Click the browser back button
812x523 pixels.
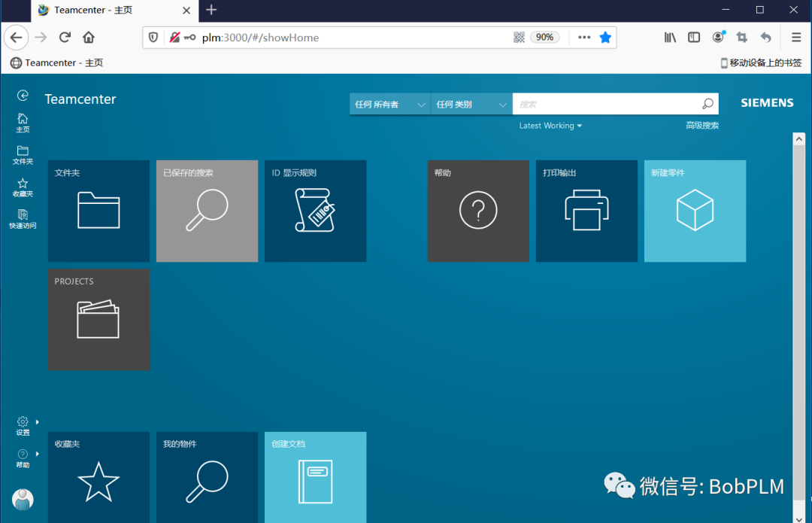[x=16, y=38]
